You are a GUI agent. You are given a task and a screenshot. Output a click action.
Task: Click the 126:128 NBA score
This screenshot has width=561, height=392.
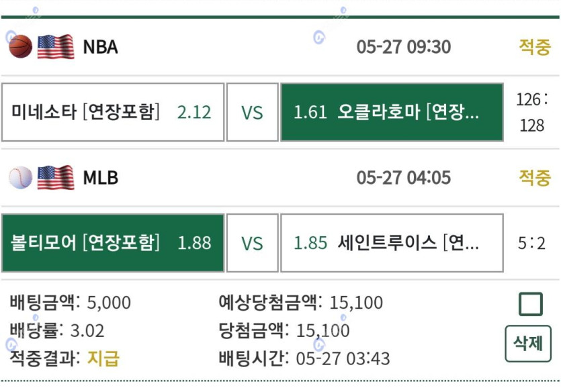[532, 112]
